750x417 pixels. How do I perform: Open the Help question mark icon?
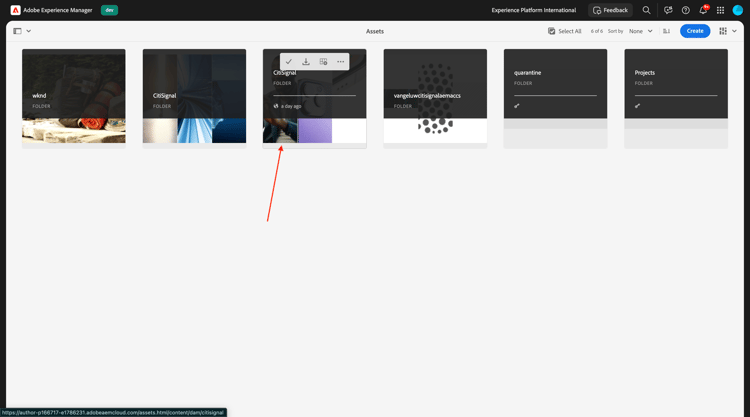point(685,10)
